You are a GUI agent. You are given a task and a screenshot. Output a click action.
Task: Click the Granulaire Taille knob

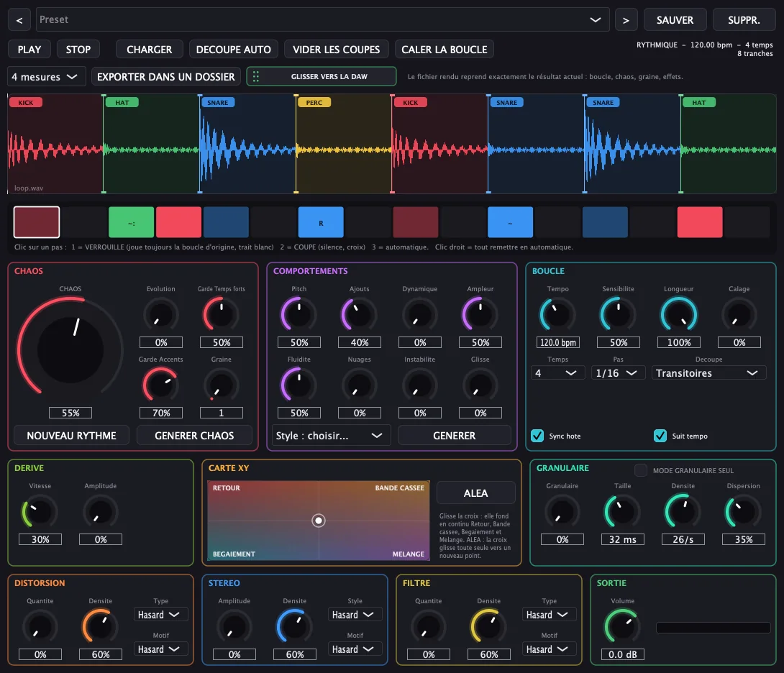click(622, 512)
